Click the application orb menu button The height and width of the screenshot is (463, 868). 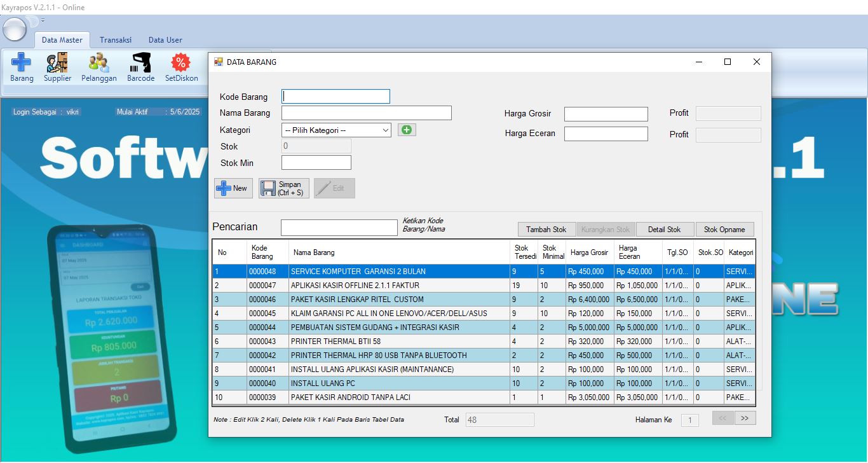(15, 29)
